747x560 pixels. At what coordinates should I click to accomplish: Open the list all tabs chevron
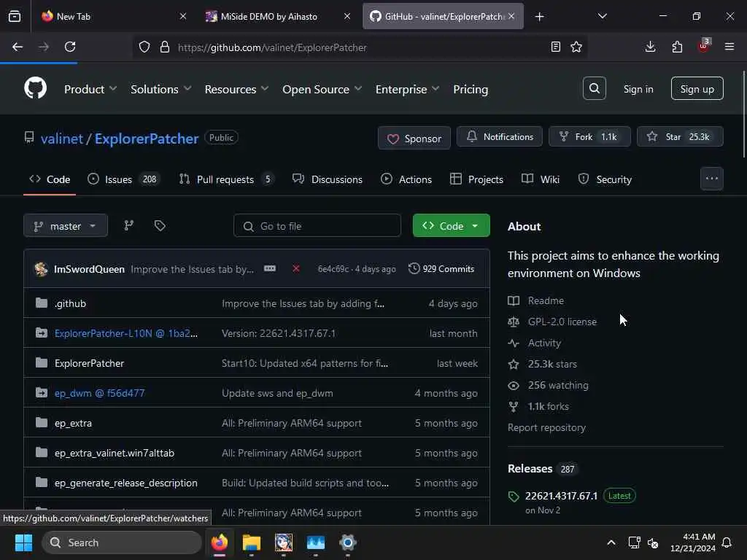point(602,17)
